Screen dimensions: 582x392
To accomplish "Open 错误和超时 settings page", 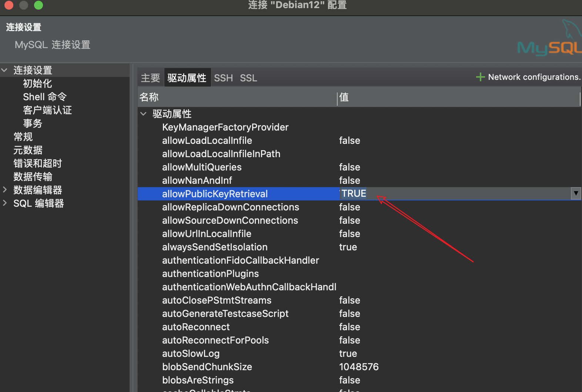I will (38, 163).
